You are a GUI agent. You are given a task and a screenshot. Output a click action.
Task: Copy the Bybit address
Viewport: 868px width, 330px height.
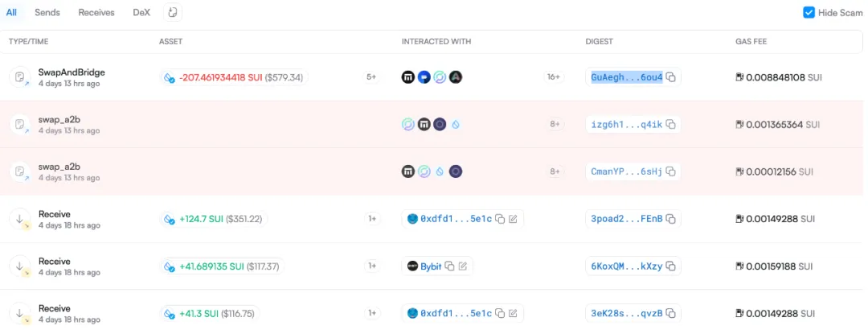450,266
